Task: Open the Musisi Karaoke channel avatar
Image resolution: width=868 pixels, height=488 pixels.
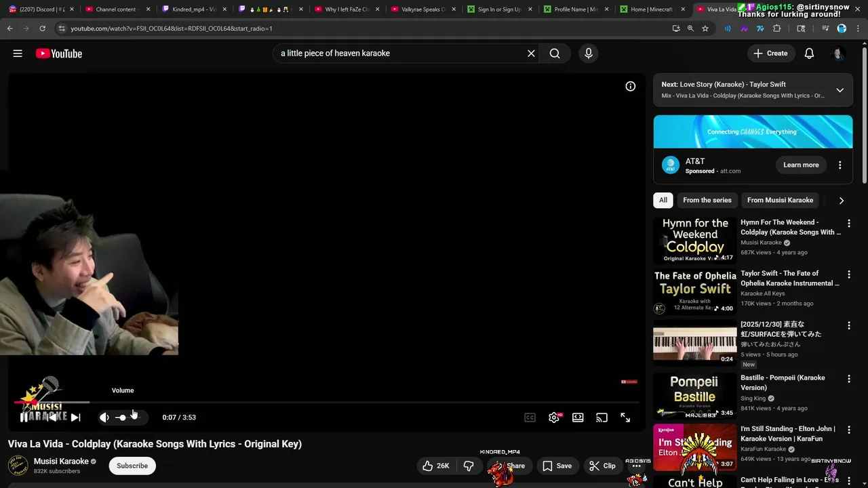Action: [x=18, y=466]
